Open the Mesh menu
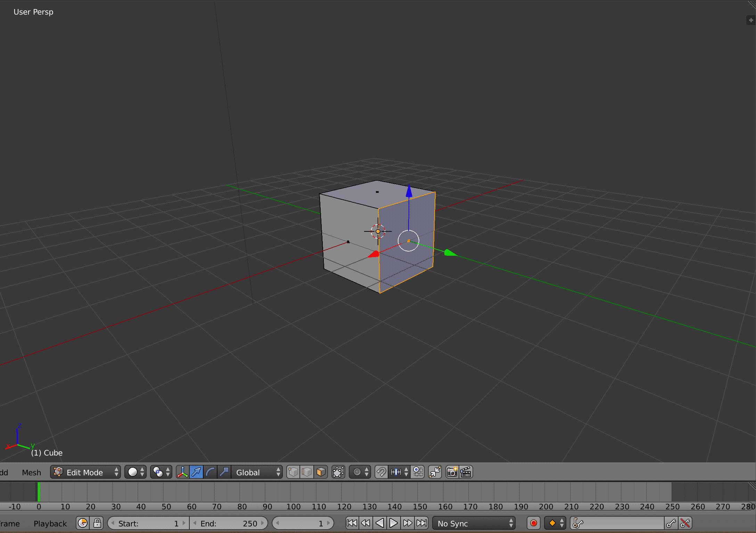Screen dimensions: 756x533 31,473
